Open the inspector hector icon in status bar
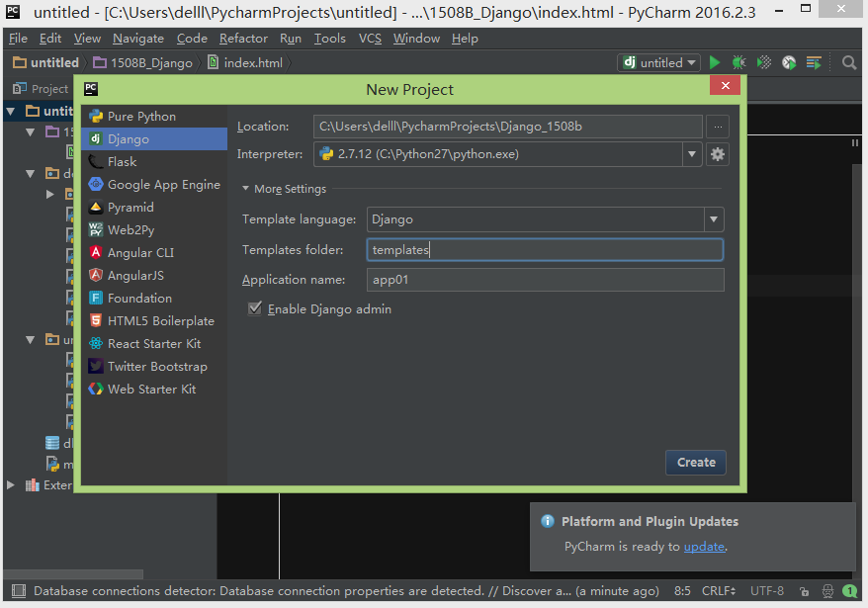 827,591
